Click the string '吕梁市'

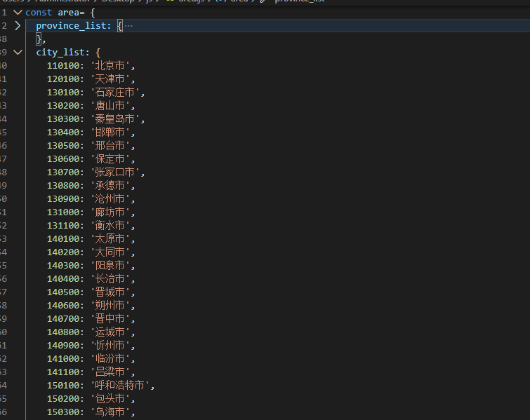click(x=110, y=372)
